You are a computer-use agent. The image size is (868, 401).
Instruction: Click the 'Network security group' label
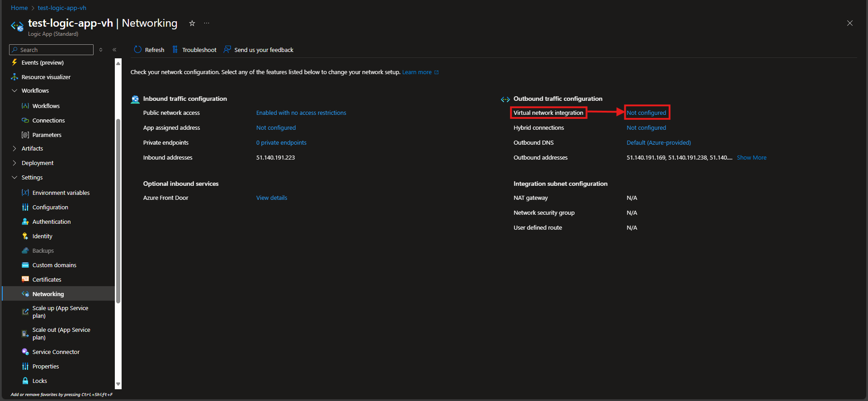click(x=544, y=212)
